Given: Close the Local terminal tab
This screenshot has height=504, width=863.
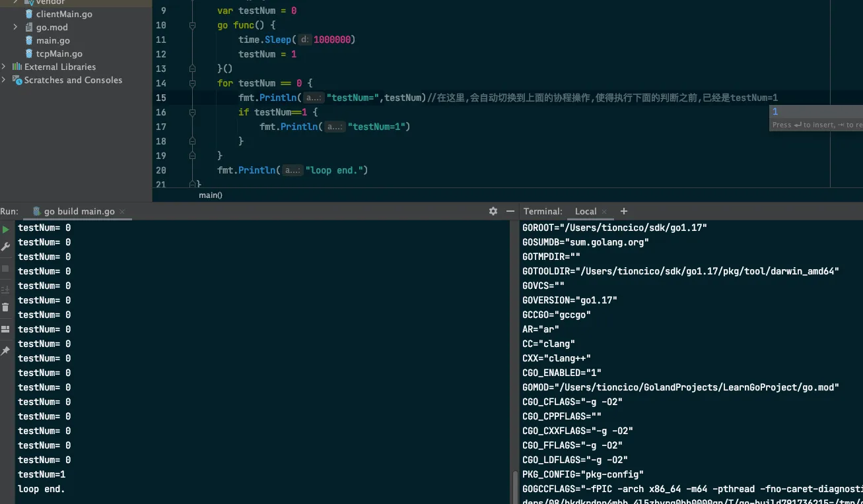Looking at the screenshot, I should (604, 212).
